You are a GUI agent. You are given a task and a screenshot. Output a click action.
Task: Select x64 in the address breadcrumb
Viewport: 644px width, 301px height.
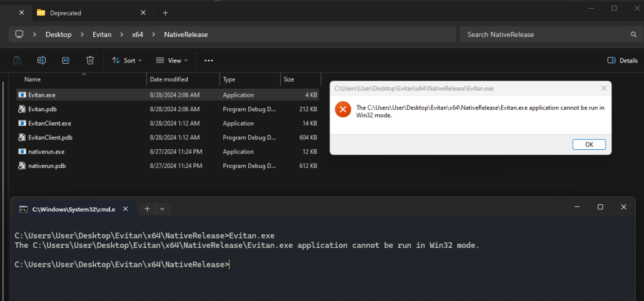click(x=137, y=34)
